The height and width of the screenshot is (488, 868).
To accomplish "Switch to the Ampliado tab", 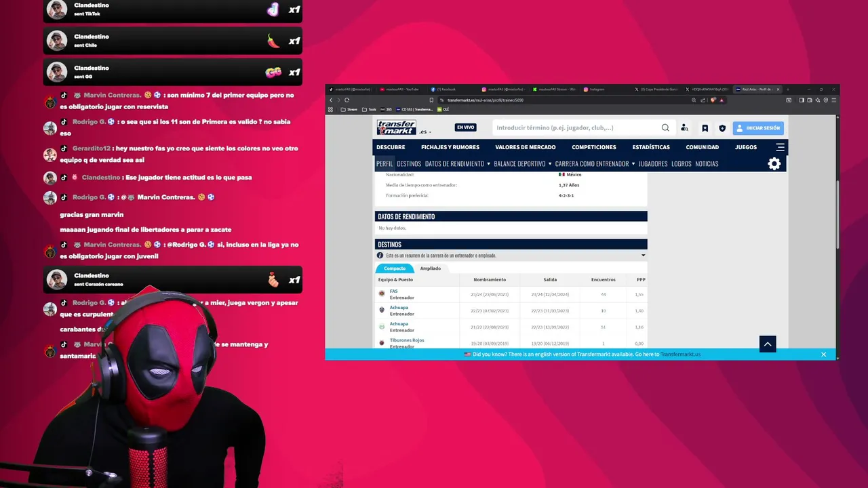I will [x=430, y=268].
